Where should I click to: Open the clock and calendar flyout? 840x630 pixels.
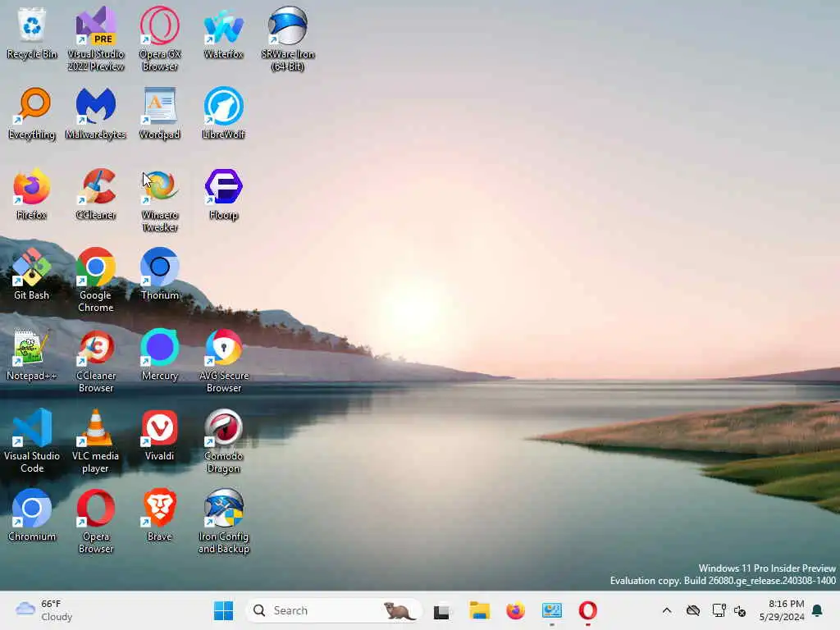coord(782,610)
